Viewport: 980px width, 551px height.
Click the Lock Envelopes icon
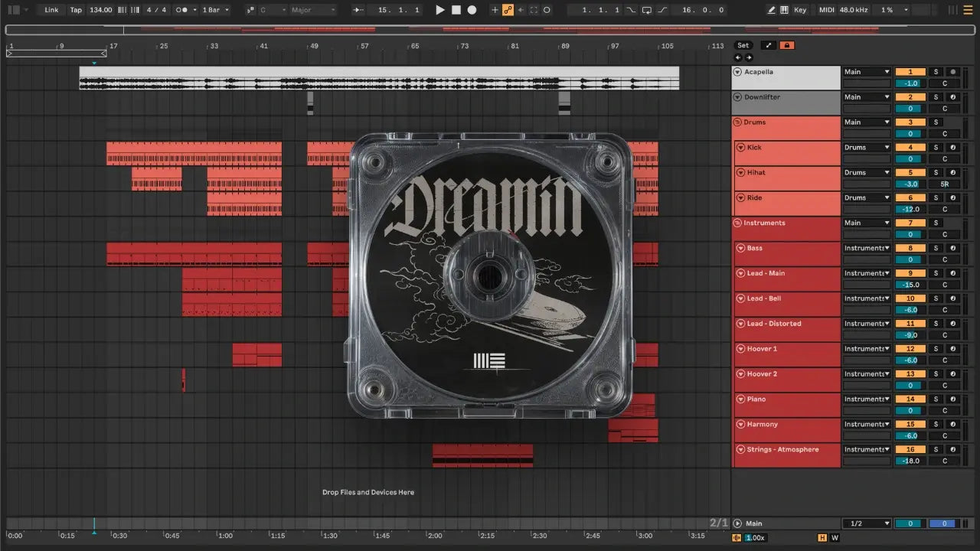tap(786, 45)
